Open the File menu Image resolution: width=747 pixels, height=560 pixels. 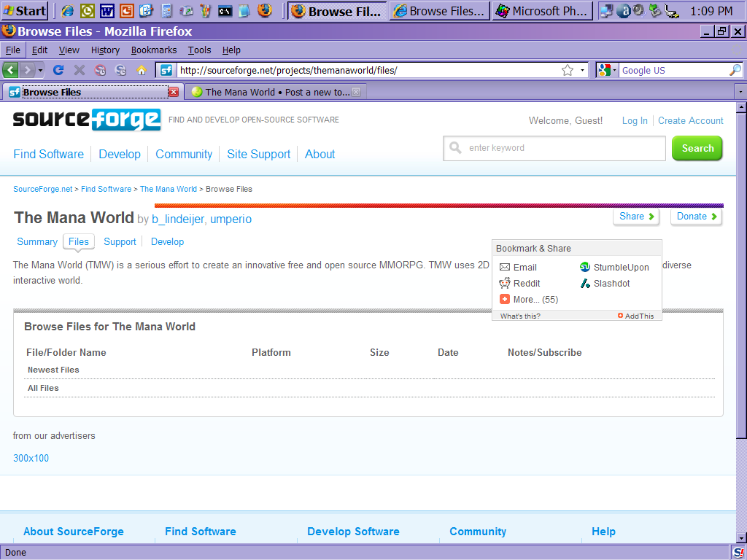tap(13, 50)
